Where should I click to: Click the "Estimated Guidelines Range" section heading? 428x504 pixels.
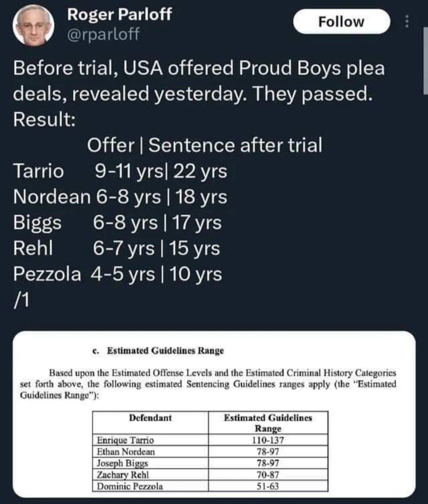coord(165,351)
